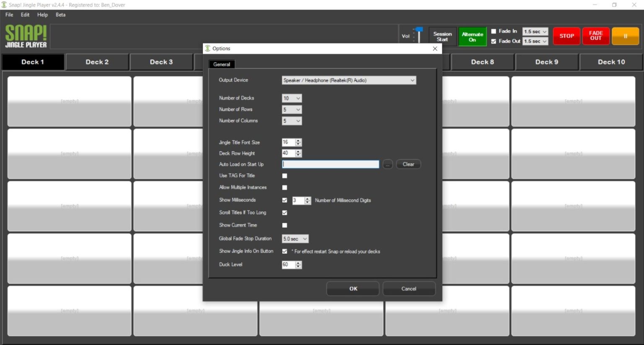Click the red STOP button
Viewport: 644px width, 345px height.
point(566,36)
